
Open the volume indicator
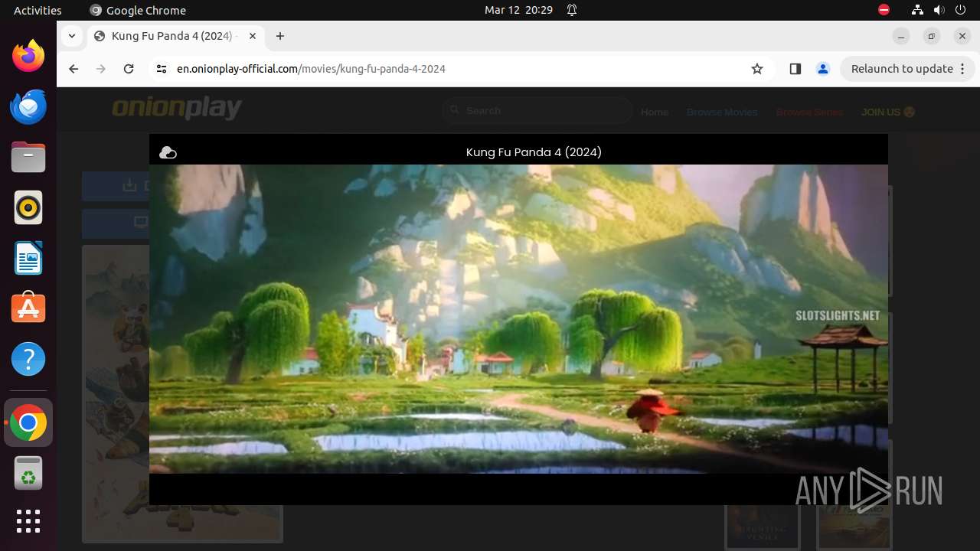(939, 10)
